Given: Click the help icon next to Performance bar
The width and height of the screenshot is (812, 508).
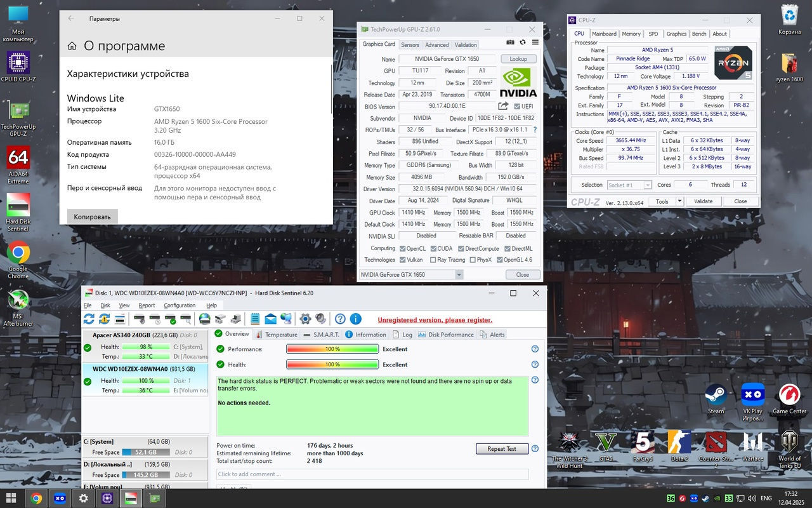Looking at the screenshot, I should point(535,349).
